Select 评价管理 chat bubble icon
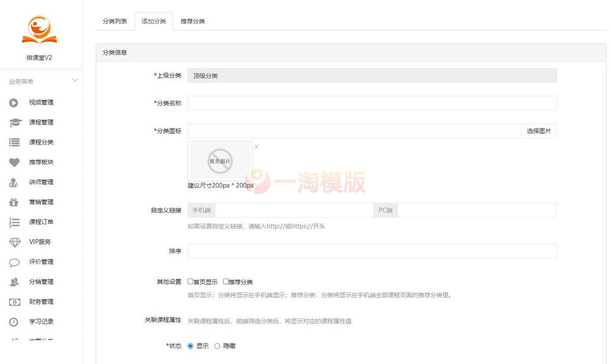The image size is (610, 364). (14, 262)
